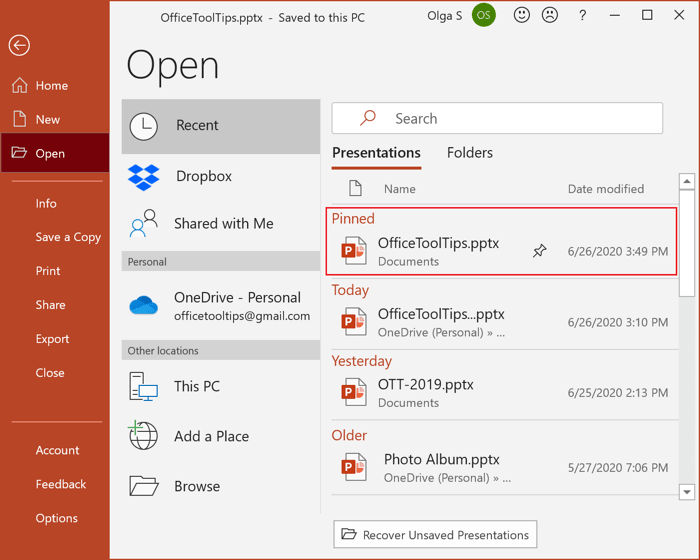The height and width of the screenshot is (560, 700).
Task: Select the Recent location
Action: [221, 126]
